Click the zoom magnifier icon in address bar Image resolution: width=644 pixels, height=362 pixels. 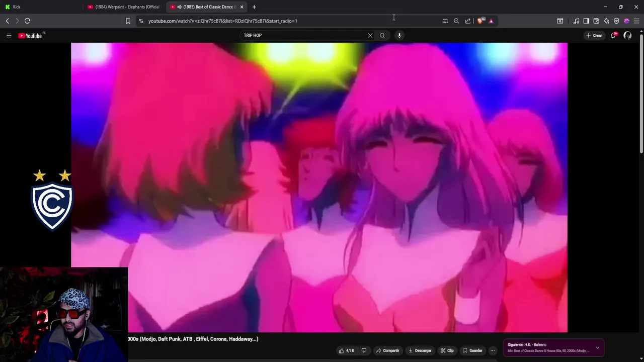456,21
